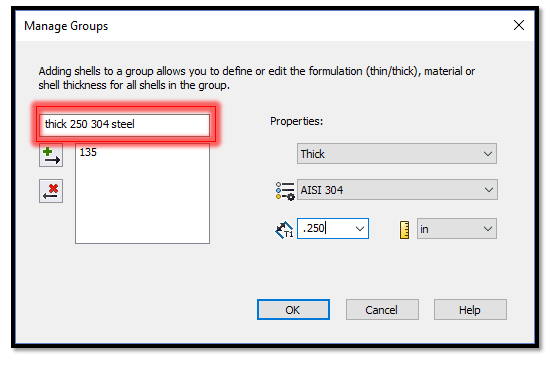Open the AISI 304 material dropdown
551x365 pixels.
tap(397, 190)
